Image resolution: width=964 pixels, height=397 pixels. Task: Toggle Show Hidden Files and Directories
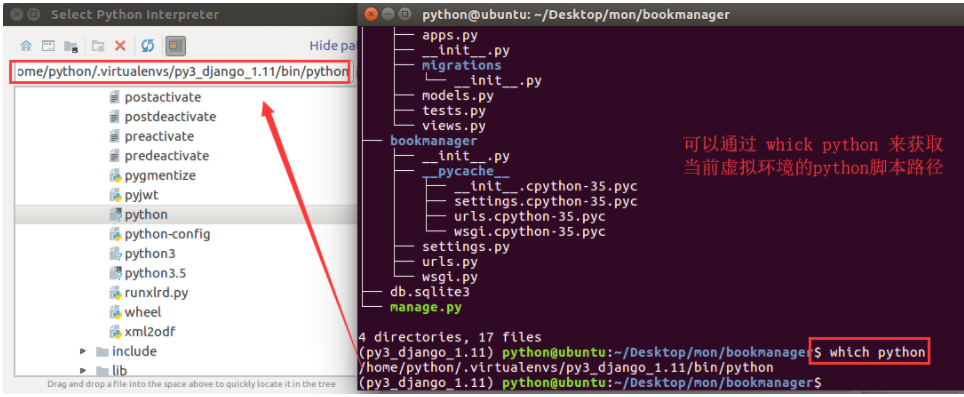click(x=175, y=46)
